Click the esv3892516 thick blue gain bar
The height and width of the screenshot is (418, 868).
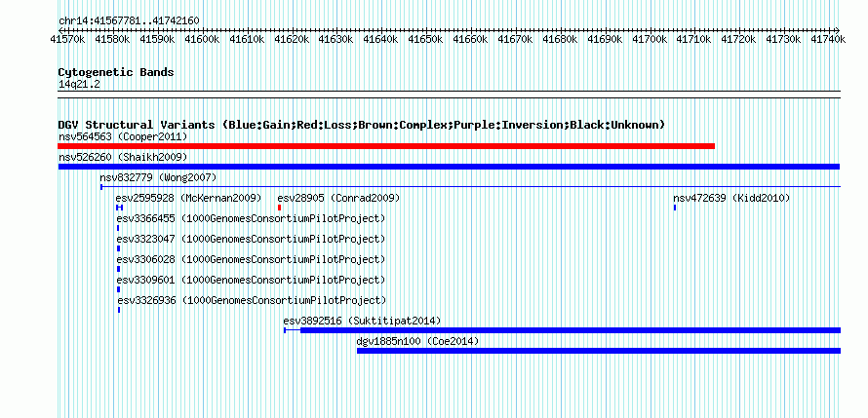[x=571, y=330]
